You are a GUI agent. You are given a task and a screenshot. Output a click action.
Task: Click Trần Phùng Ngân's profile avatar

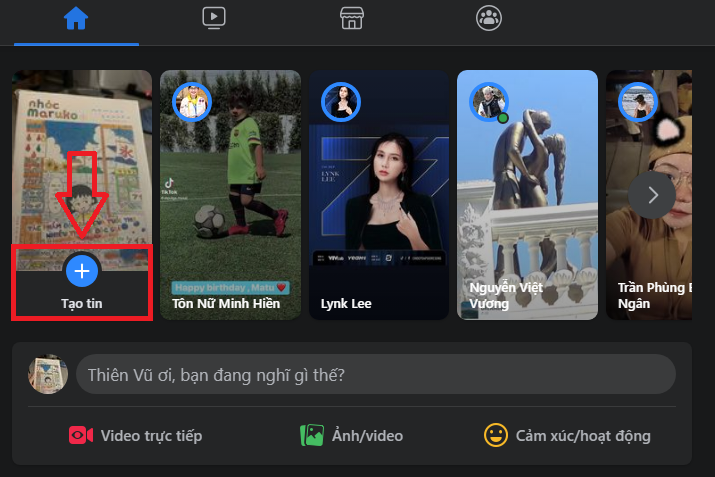(x=637, y=102)
